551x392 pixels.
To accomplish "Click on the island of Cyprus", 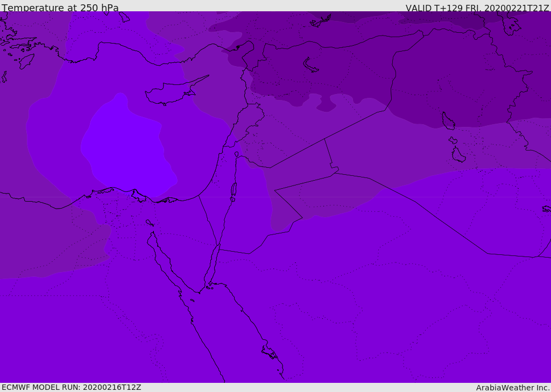I will point(169,93).
